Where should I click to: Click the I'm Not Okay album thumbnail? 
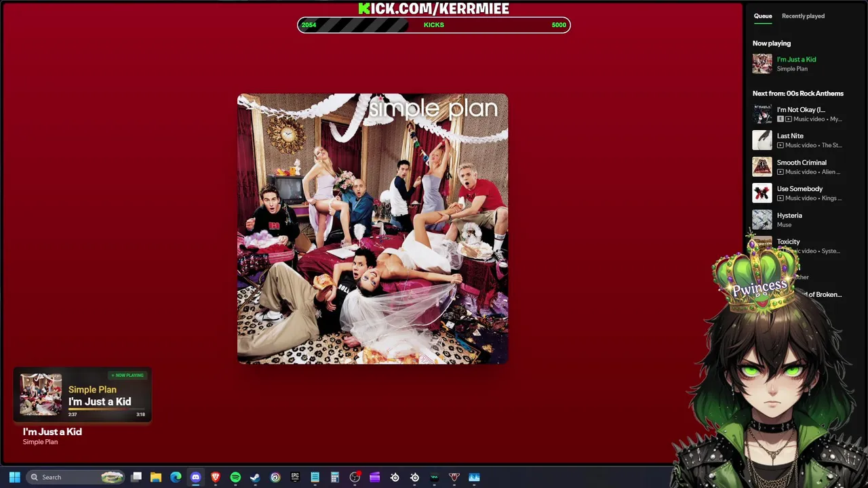762,114
